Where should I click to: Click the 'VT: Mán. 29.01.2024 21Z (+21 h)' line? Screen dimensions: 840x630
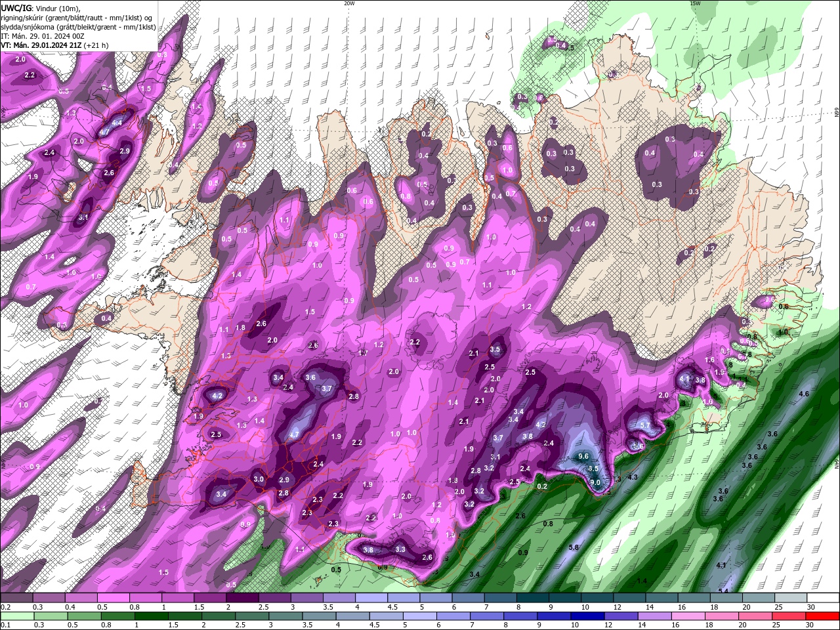[54, 45]
